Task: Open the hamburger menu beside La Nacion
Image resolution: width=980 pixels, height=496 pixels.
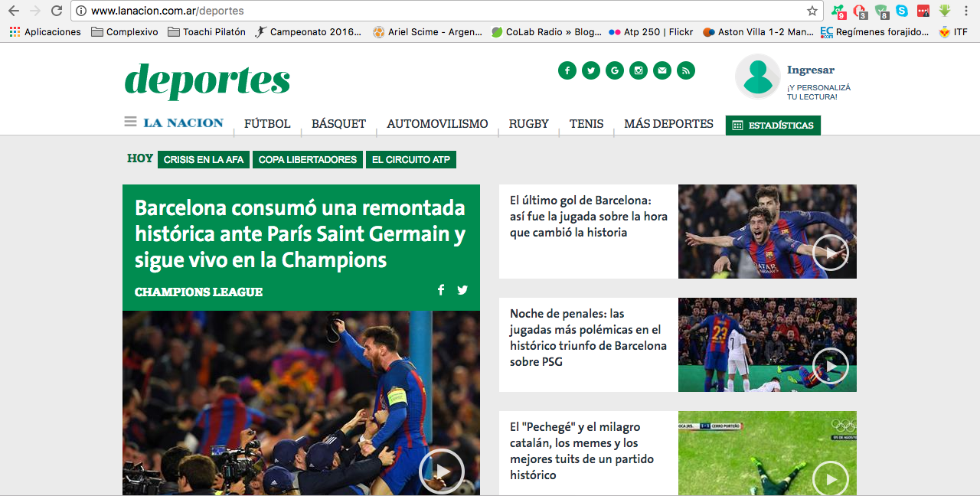Action: pyautogui.click(x=130, y=122)
